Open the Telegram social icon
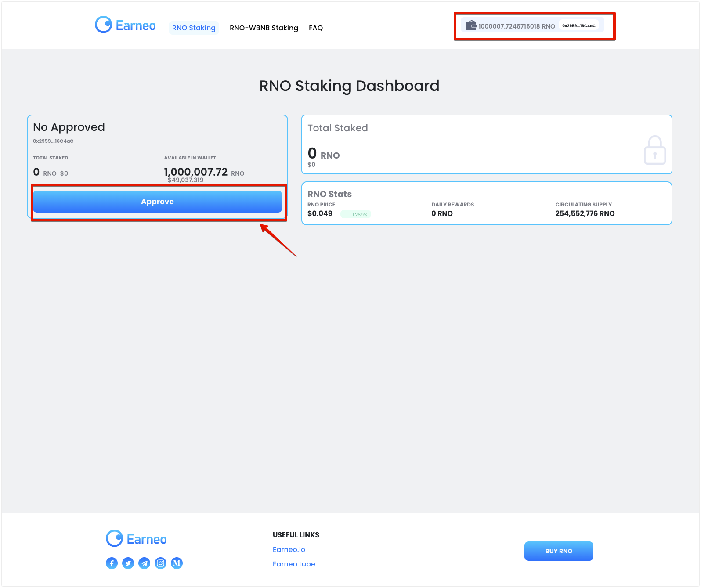The height and width of the screenshot is (588, 701). click(145, 563)
